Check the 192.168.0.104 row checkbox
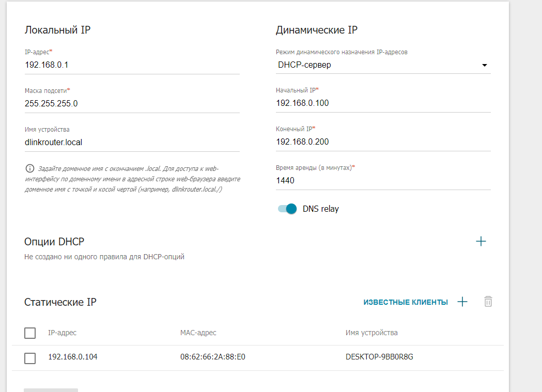Image resolution: width=542 pixels, height=392 pixels. click(x=30, y=358)
